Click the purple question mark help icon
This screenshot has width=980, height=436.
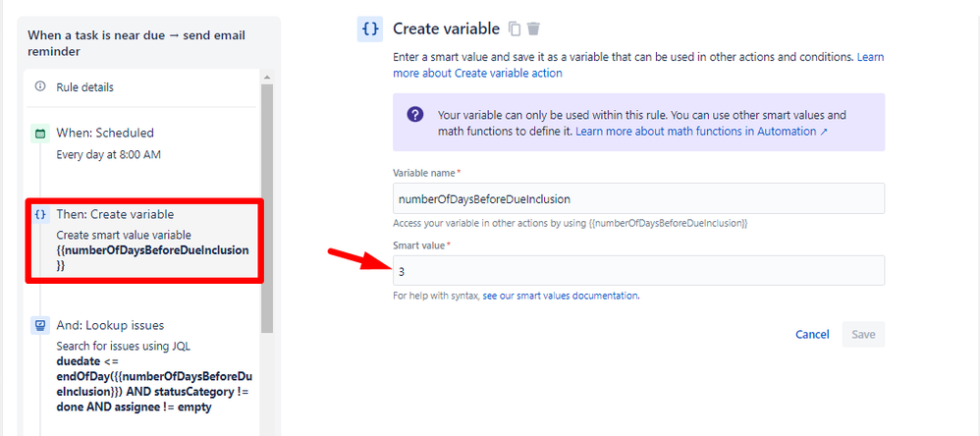415,115
